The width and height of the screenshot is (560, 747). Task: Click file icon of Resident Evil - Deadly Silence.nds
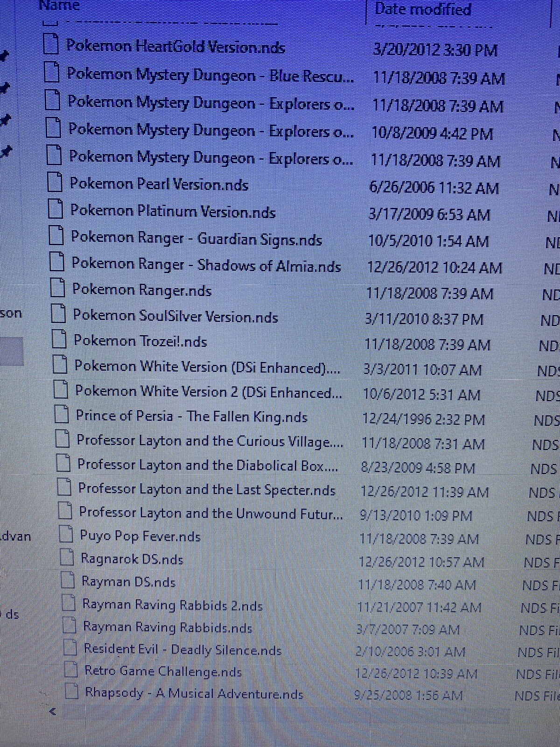(70, 647)
